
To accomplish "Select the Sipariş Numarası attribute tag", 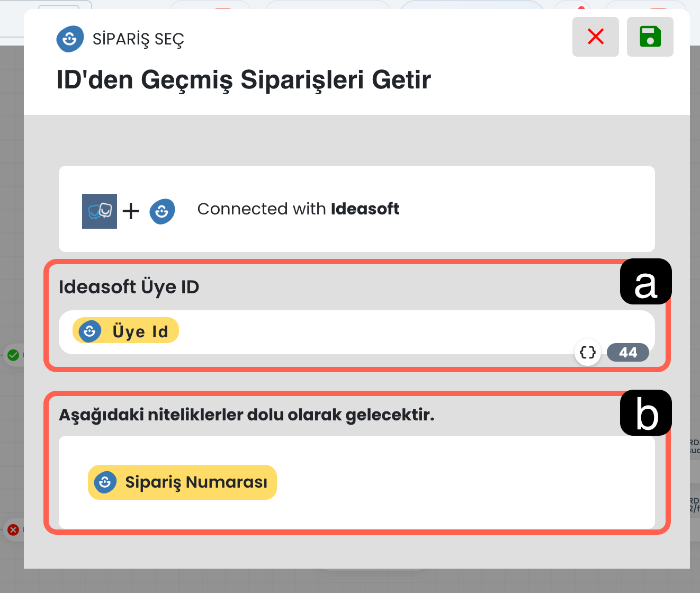I will point(196,482).
